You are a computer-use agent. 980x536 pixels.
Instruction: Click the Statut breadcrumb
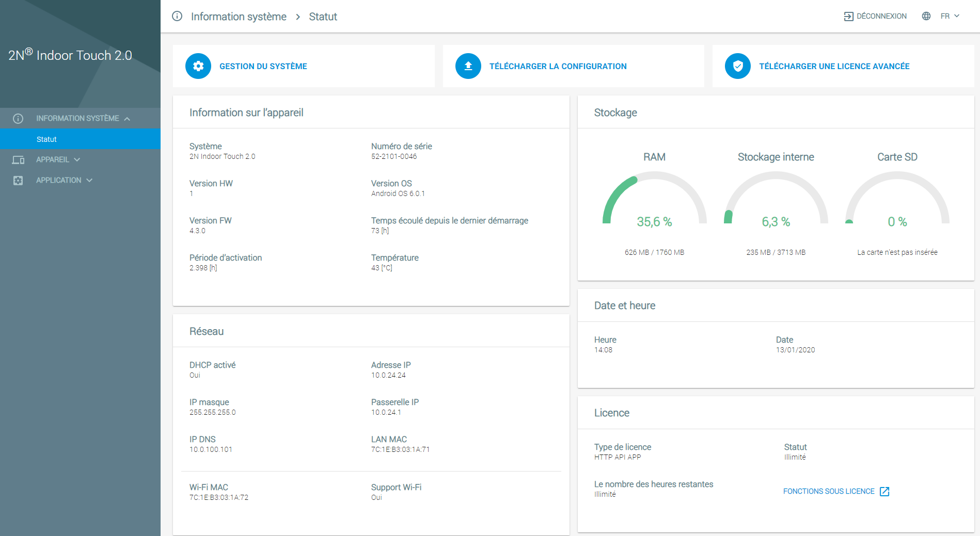[323, 17]
